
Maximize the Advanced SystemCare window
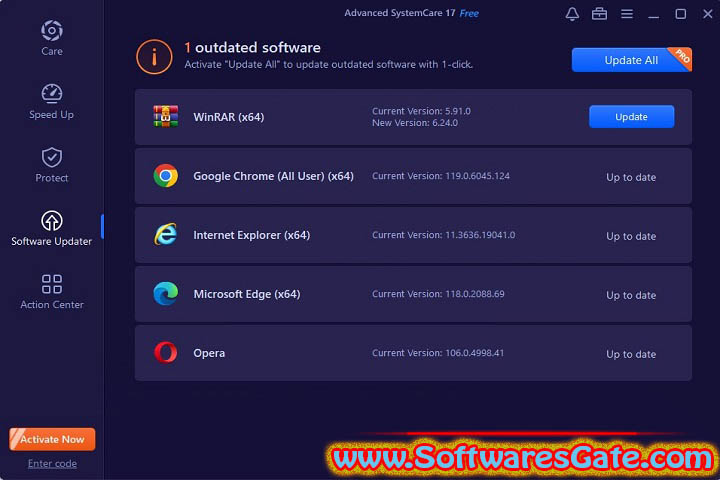click(681, 14)
